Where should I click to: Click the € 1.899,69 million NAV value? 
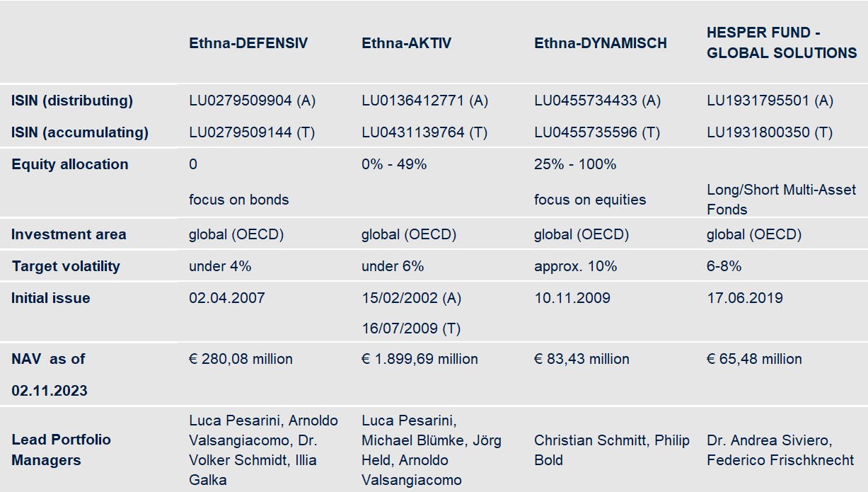point(419,359)
